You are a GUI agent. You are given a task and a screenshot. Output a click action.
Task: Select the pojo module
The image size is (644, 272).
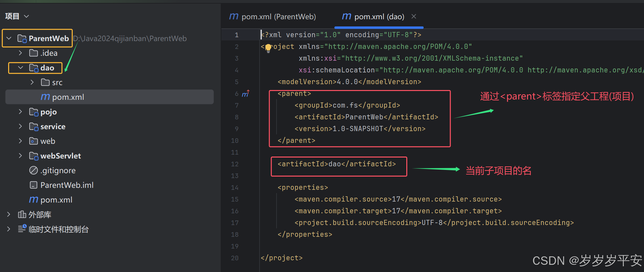click(x=49, y=112)
